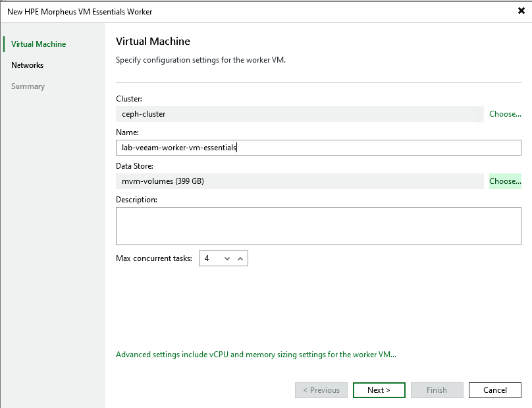This screenshot has width=532, height=408.
Task: Click the worker Name text field
Action: [318, 148]
